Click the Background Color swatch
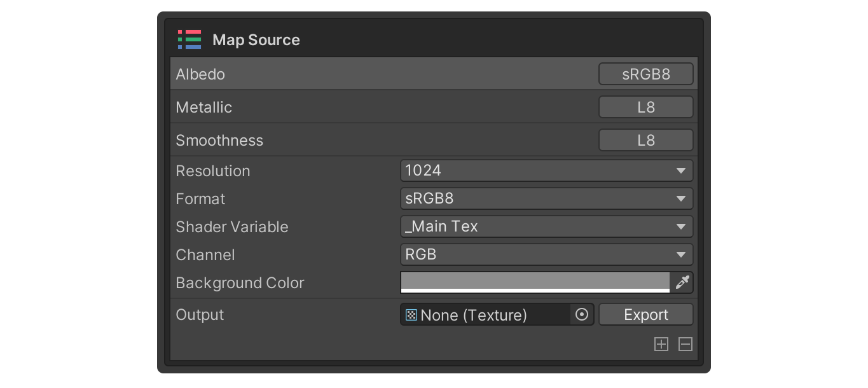The height and width of the screenshot is (388, 868). click(534, 282)
